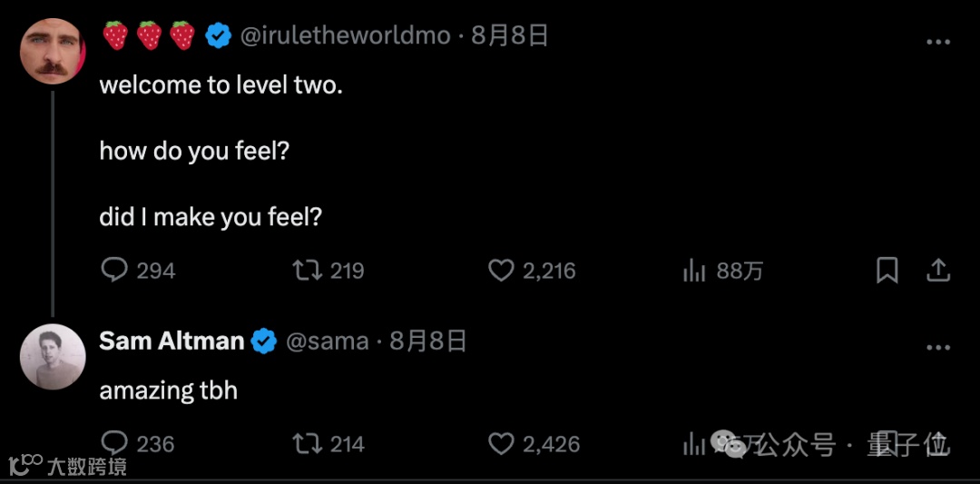Click the verified badge next to Sam Altman
Image resolution: width=980 pixels, height=484 pixels.
pos(264,341)
